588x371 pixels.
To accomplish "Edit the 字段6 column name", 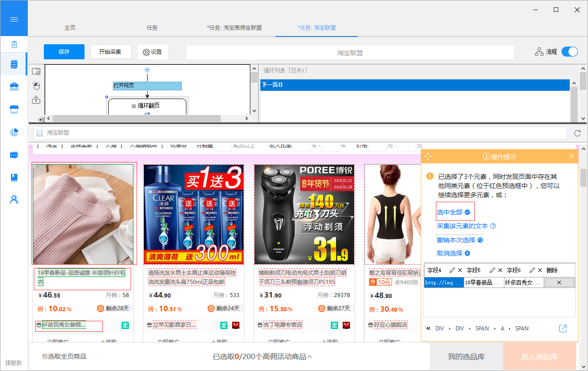I will coord(533,270).
